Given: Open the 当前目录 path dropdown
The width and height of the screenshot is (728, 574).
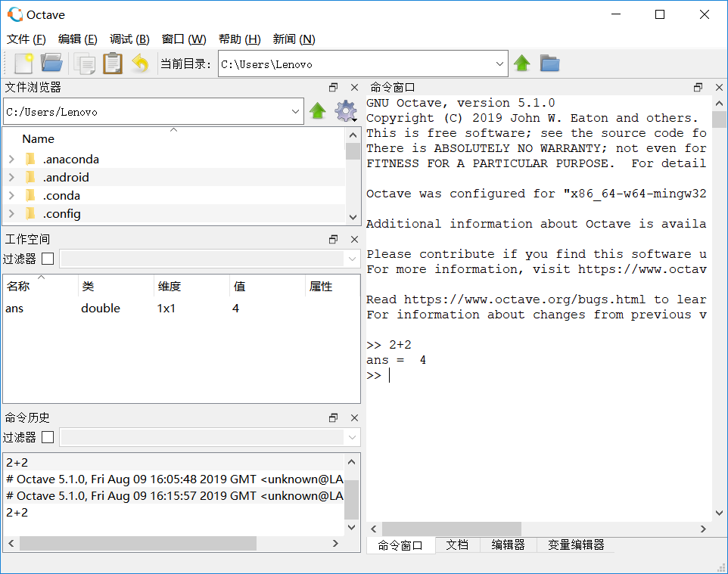Looking at the screenshot, I should point(499,64).
